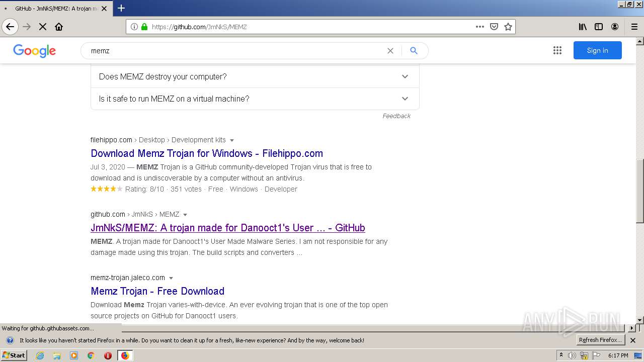Go back to the previous page
The width and height of the screenshot is (644, 362).
click(10, 27)
